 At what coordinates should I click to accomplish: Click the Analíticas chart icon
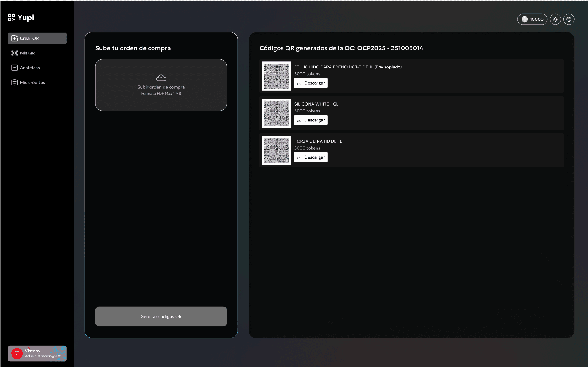[x=14, y=68]
